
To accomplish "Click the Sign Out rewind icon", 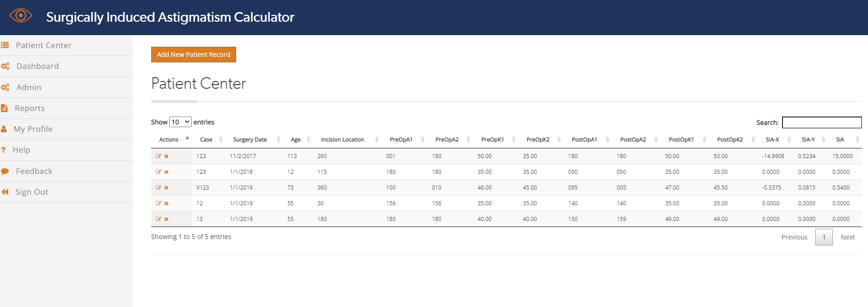I will [5, 192].
